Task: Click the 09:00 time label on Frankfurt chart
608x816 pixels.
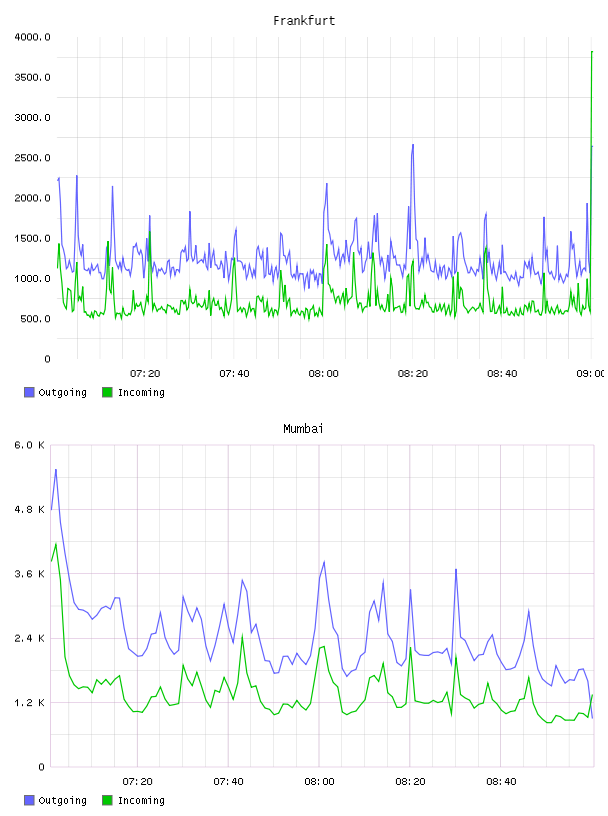Action: (591, 374)
